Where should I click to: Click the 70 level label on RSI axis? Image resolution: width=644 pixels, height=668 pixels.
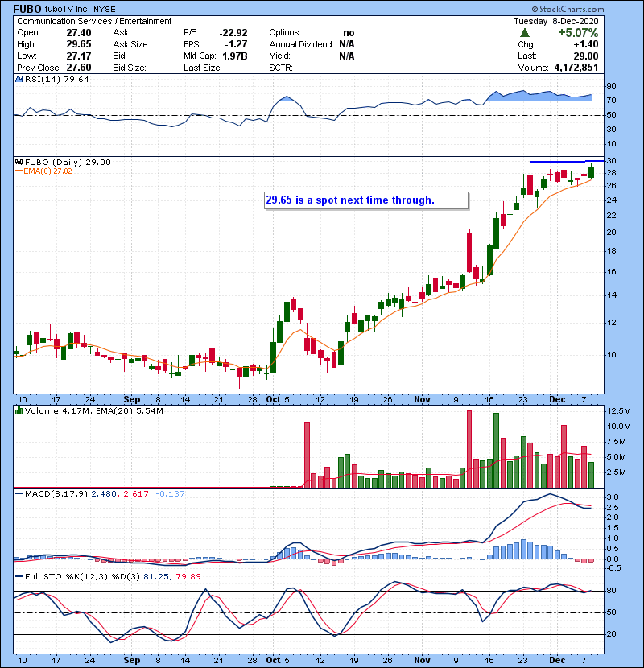point(611,101)
